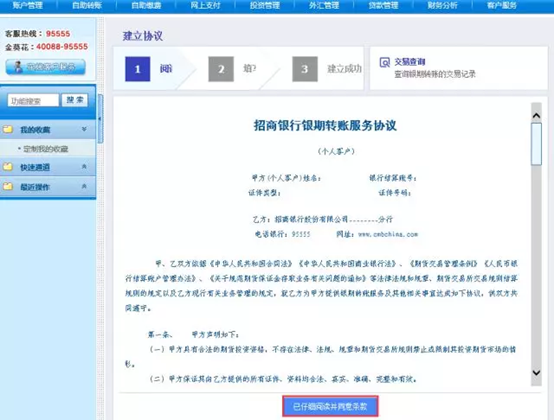Open the 账户管理 menu

pos(28,5)
